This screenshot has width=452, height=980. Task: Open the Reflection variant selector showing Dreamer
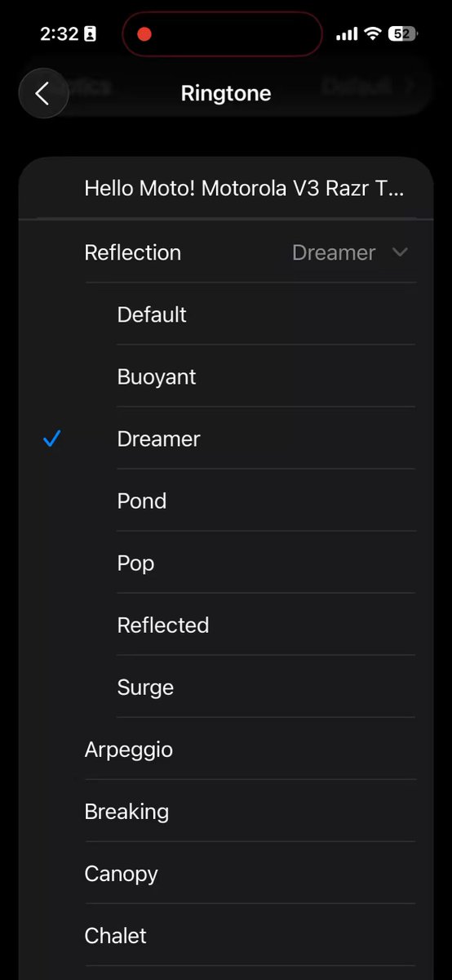350,252
